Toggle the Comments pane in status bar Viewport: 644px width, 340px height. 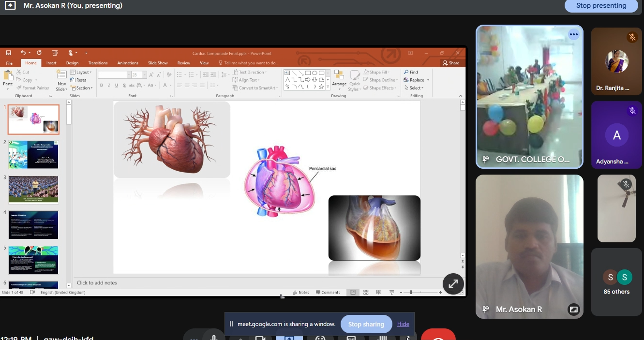[x=328, y=293]
